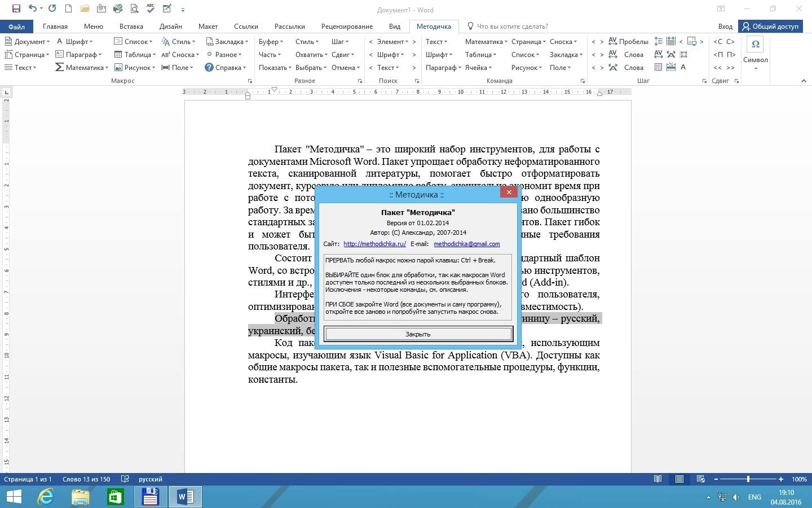Viewport: 812px width, 508px height.
Task: Open the Часть dropdown
Action: click(x=270, y=54)
